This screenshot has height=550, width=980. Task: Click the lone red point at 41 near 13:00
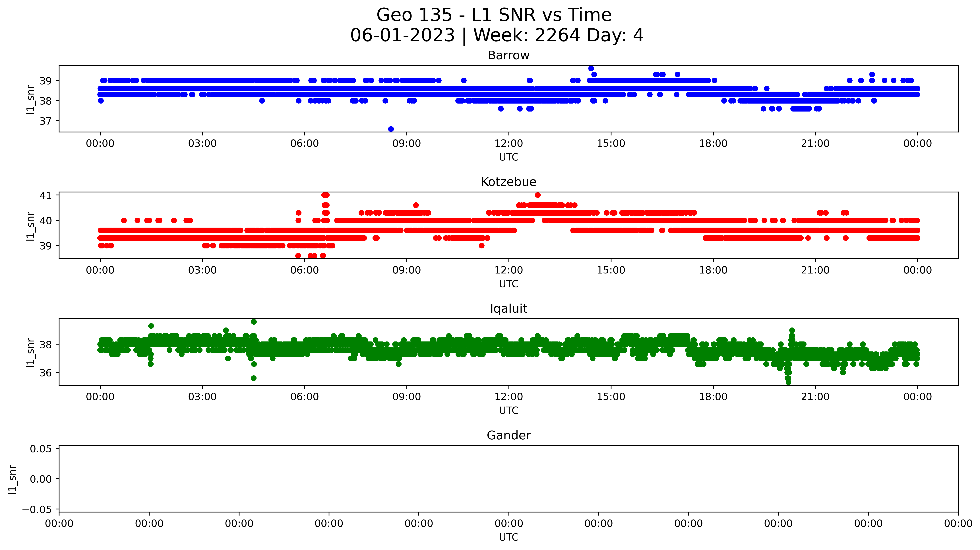click(537, 195)
